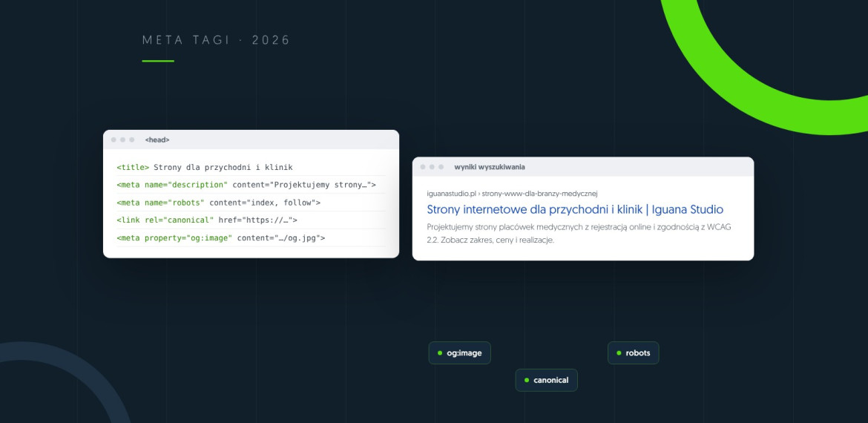The width and height of the screenshot is (868, 423).
Task: Click the robots tag chip
Action: 634,352
